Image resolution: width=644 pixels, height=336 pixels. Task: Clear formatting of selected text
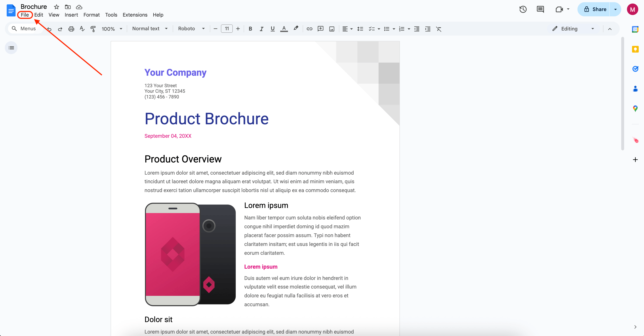[438, 29]
